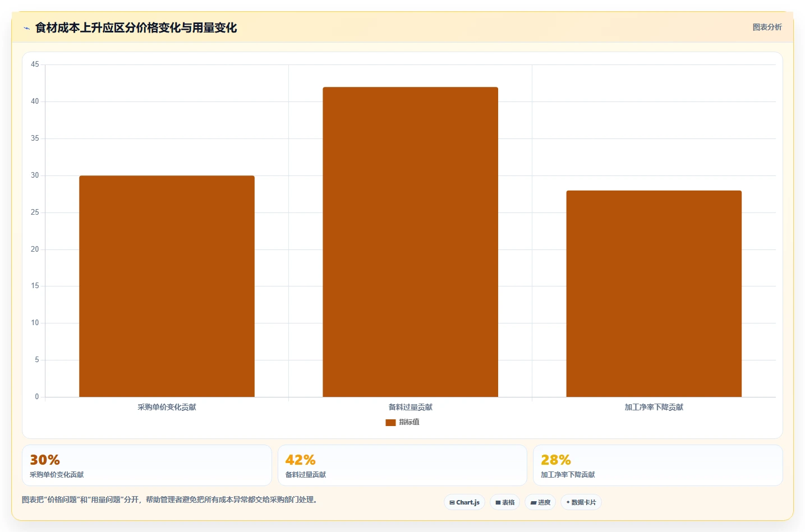Click the Chart.js tag
The width and height of the screenshot is (805, 532).
point(464,502)
